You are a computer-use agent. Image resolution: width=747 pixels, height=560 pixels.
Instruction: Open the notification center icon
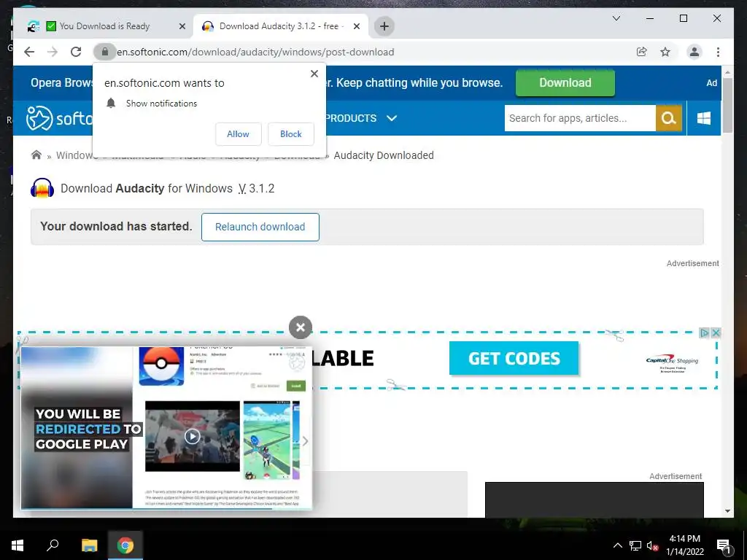click(x=723, y=545)
